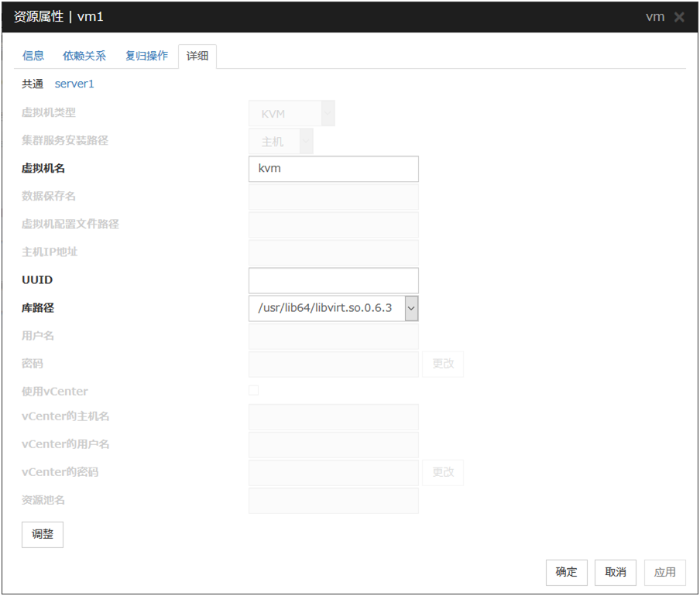The width and height of the screenshot is (700, 596).
Task: Apply changes with 应用 button
Action: 664,572
